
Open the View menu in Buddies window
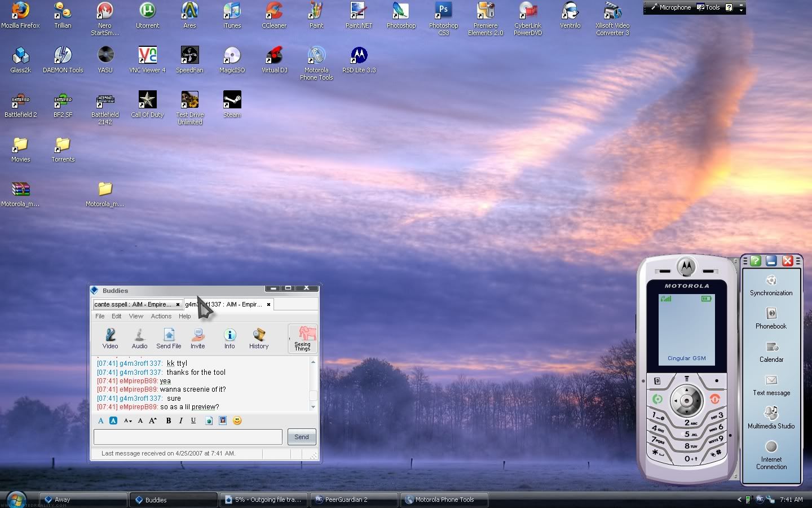136,316
